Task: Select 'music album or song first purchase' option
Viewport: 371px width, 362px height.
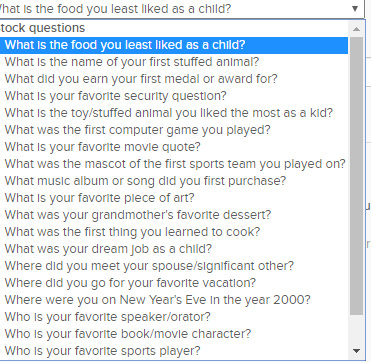Action: coord(173,181)
